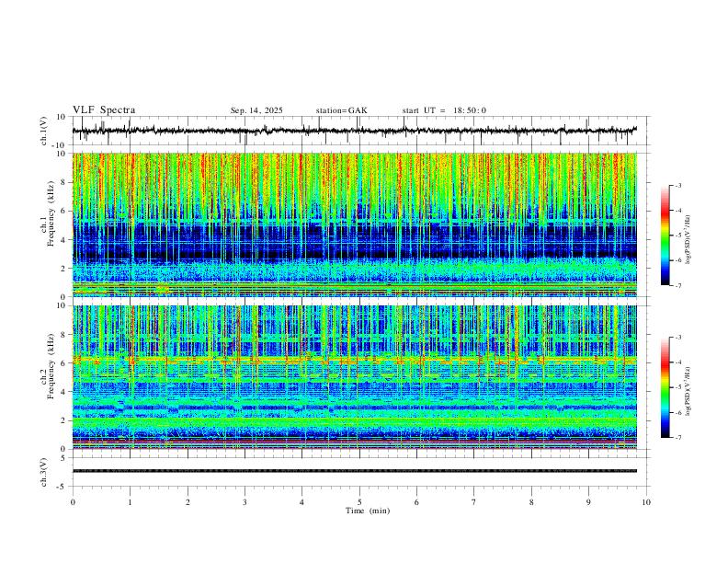Click the ch.1 spectrogram panel

[x=355, y=224]
